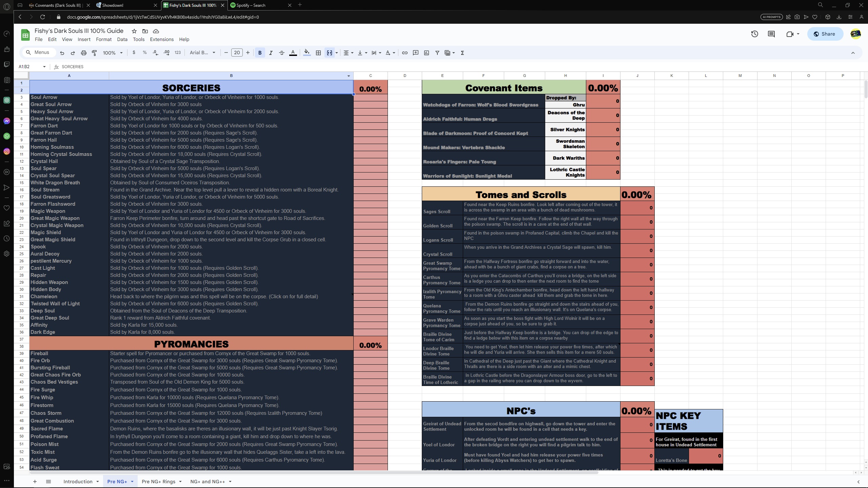Expand the Pre NG+ Rings sheet tab arrow

click(180, 482)
